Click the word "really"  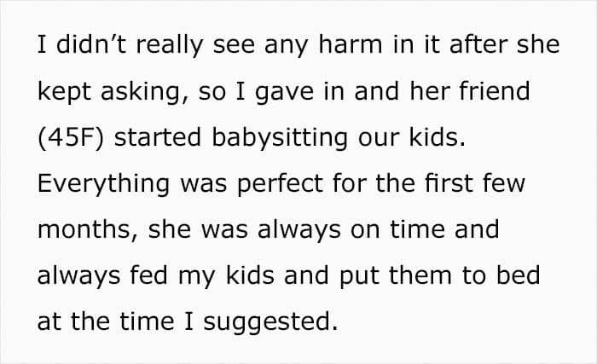point(170,45)
